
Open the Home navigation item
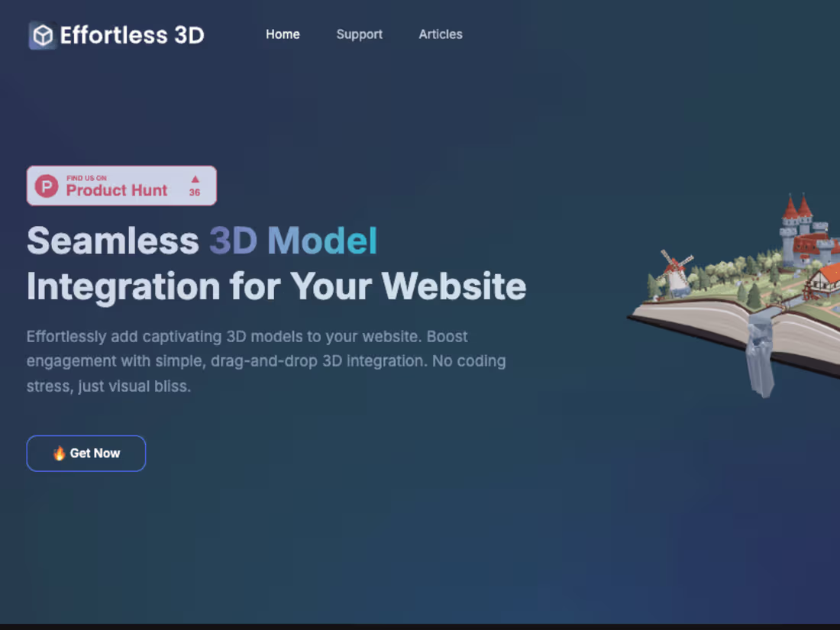coord(283,34)
